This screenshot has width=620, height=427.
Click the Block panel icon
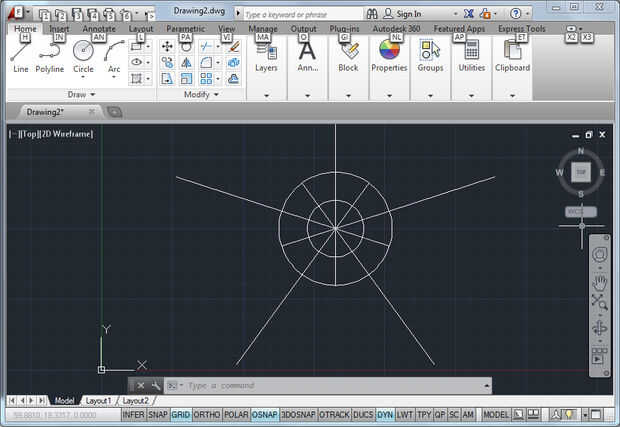[x=348, y=52]
